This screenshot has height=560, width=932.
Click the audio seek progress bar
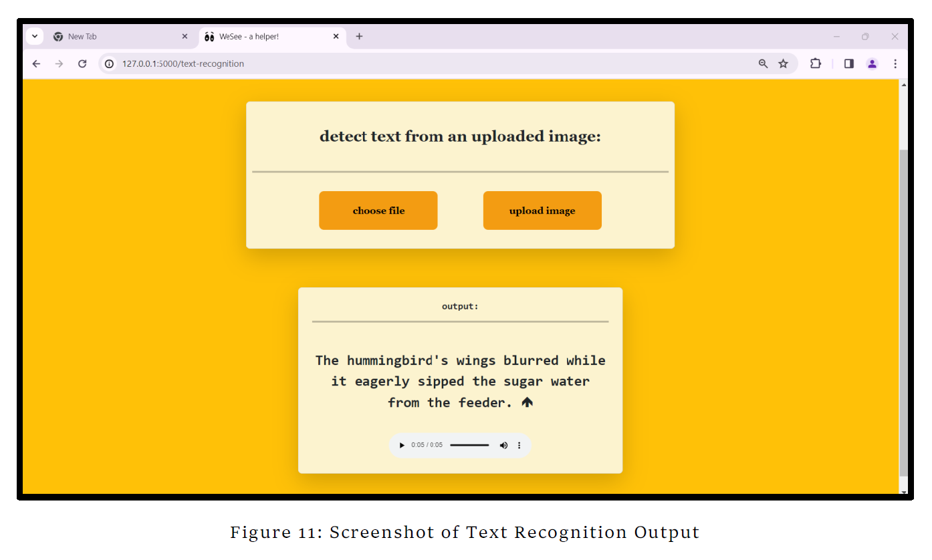[470, 445]
